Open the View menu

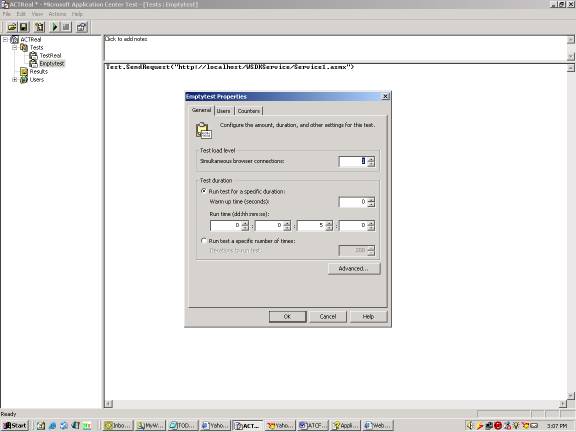pyautogui.click(x=37, y=14)
